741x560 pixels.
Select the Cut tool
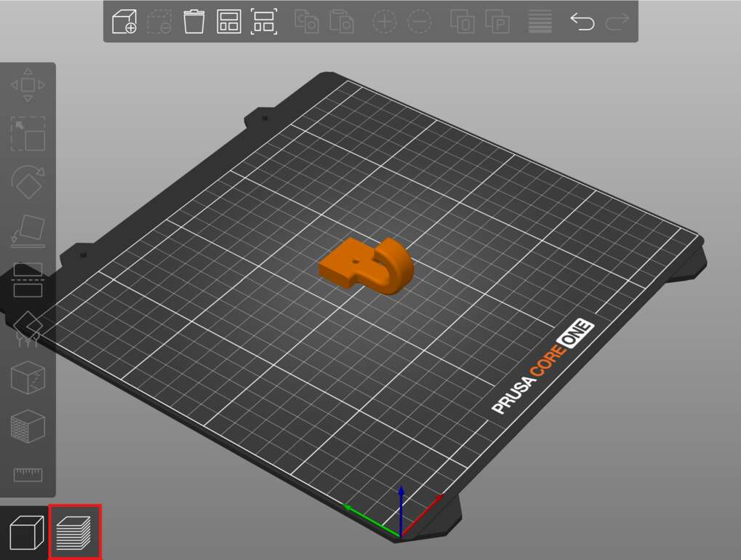tap(28, 280)
